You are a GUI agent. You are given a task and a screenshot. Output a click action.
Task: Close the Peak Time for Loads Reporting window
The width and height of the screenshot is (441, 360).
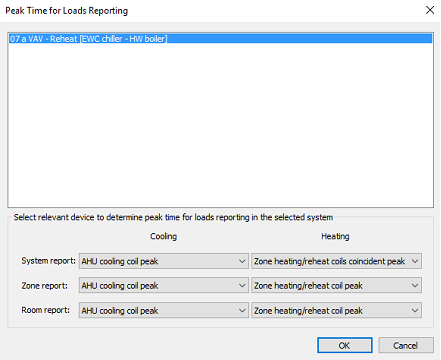pos(430,10)
